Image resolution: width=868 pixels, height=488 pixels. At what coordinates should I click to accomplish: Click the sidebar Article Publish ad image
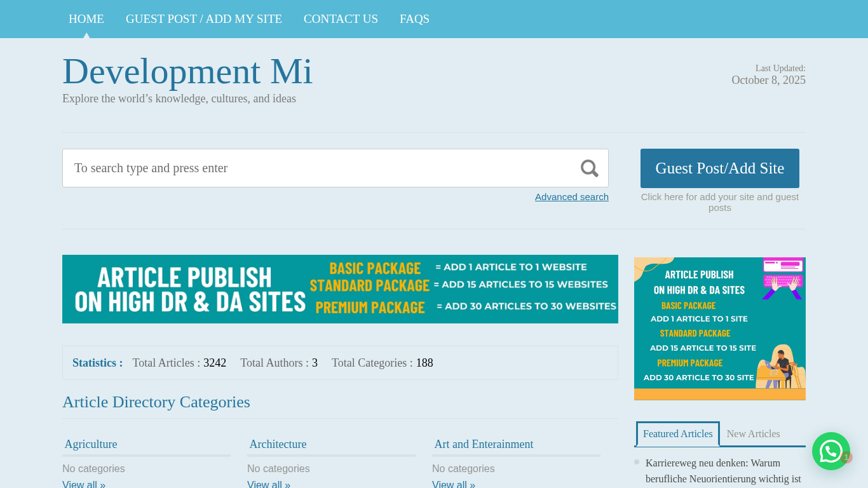[x=719, y=329]
